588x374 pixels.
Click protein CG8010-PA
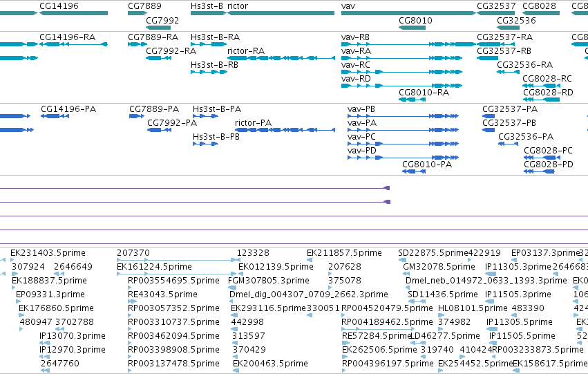coord(427,165)
